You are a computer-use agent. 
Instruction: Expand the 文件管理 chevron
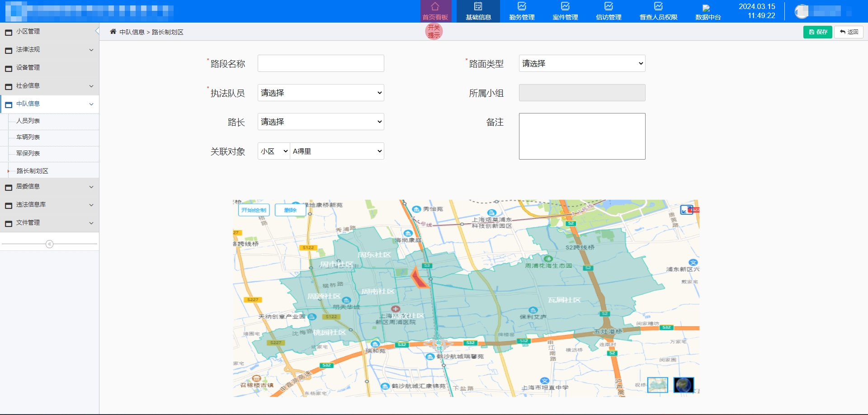[x=91, y=223]
